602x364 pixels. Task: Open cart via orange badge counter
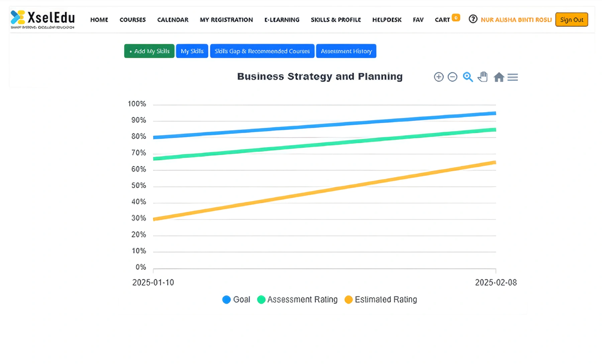(456, 18)
